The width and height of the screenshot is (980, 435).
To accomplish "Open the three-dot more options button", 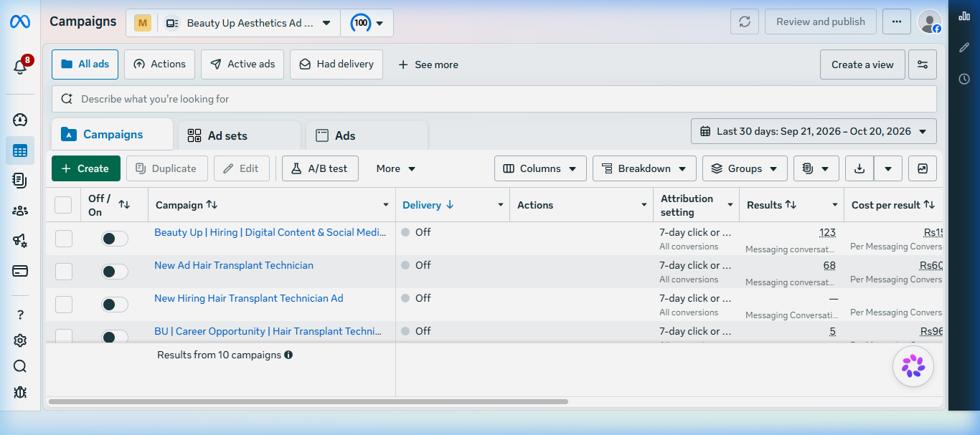I will [x=897, y=21].
